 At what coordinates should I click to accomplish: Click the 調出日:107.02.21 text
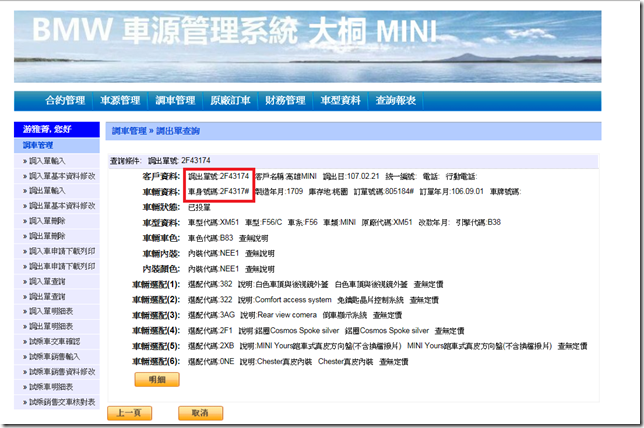pyautogui.click(x=351, y=176)
